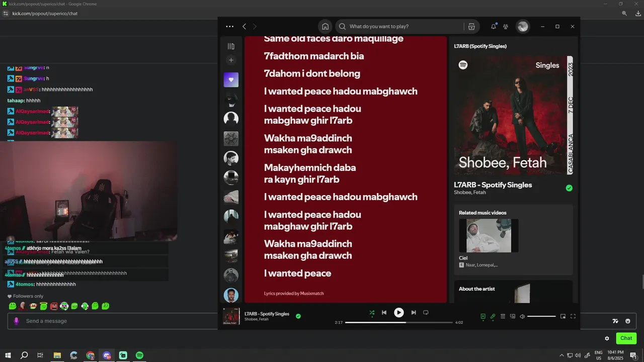Insert the first green frog emote
The height and width of the screenshot is (362, 644).
click(x=13, y=306)
